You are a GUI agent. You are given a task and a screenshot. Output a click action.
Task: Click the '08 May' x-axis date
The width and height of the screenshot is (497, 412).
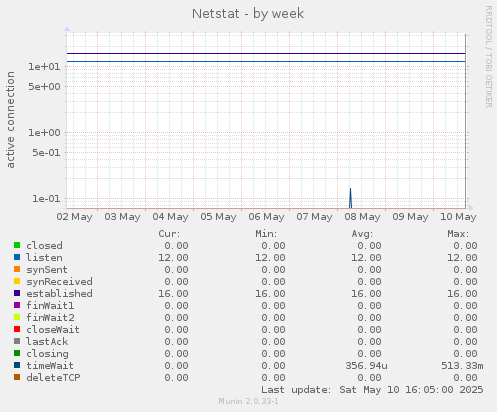[362, 217]
